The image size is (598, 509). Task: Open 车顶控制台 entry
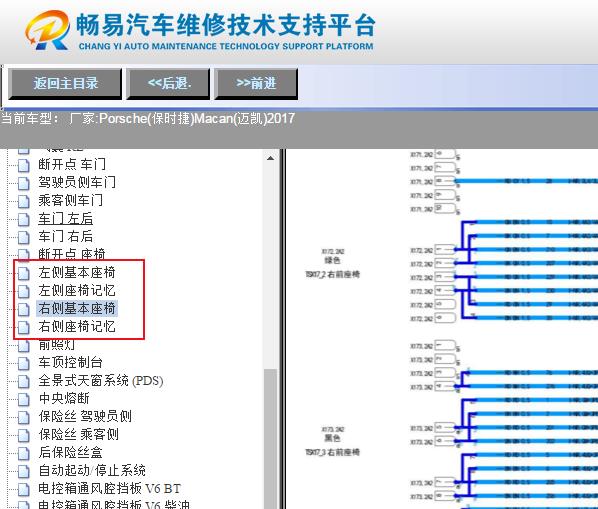coord(71,362)
